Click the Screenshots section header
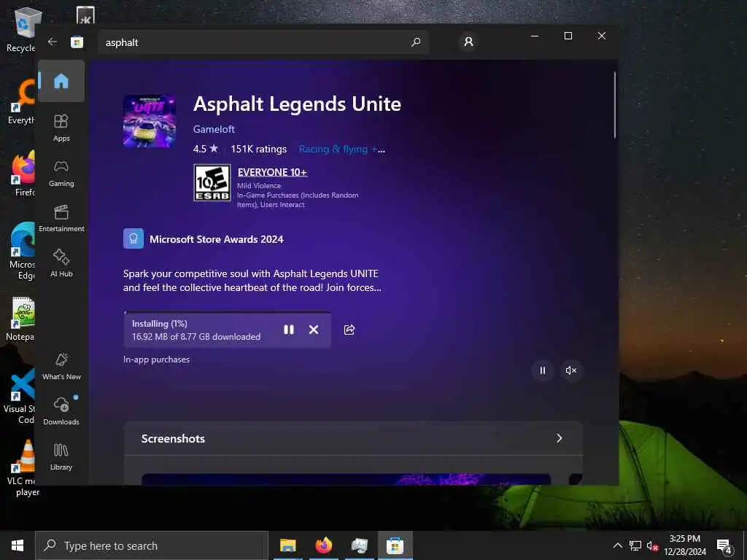 [353, 438]
